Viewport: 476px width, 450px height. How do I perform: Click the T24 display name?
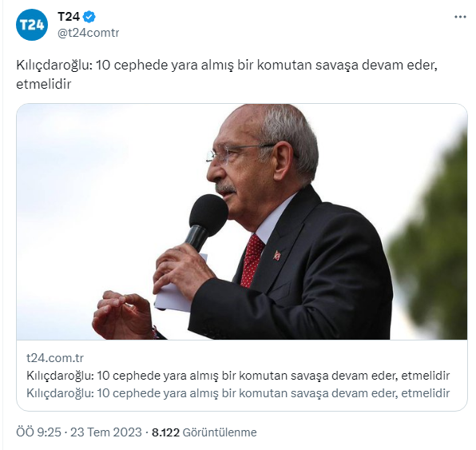[69, 17]
